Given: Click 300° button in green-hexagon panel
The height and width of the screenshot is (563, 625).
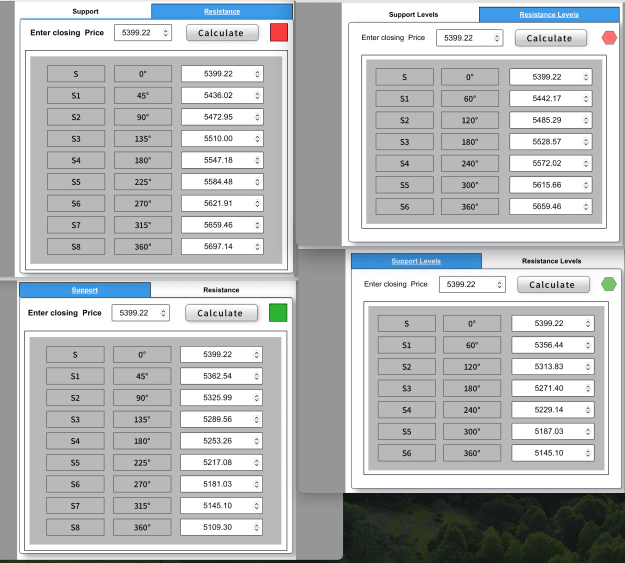Looking at the screenshot, I should point(472,431).
